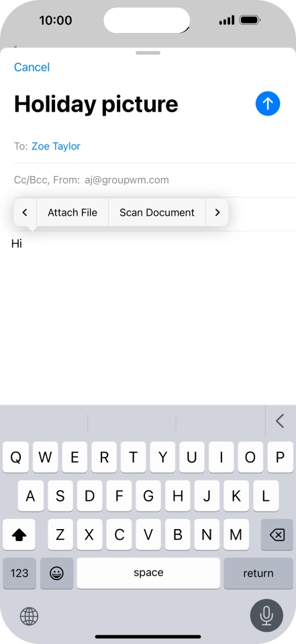Screen dimensions: 296x644
Task: Tap the microphone dictation icon
Action: (x=266, y=615)
